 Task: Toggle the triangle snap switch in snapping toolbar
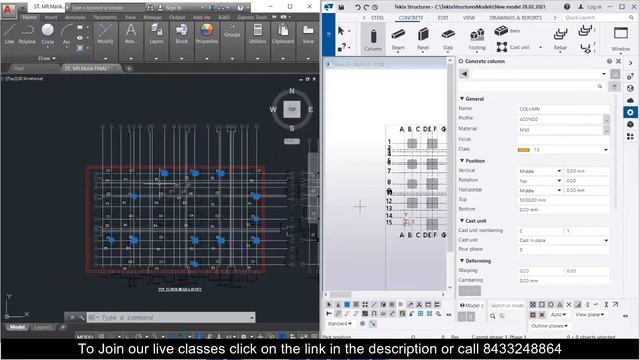pos(560,304)
